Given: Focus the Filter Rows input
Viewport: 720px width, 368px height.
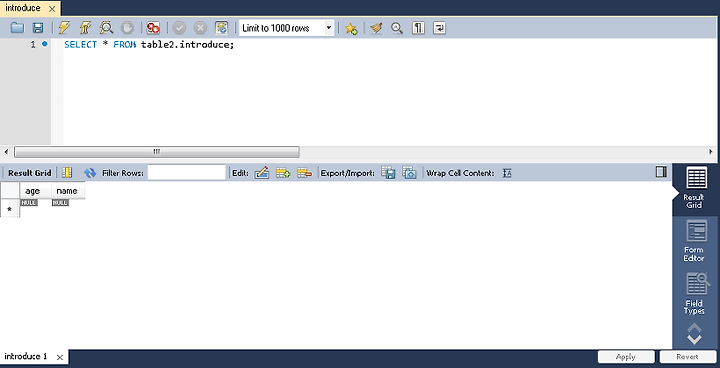Looking at the screenshot, I should [x=187, y=173].
